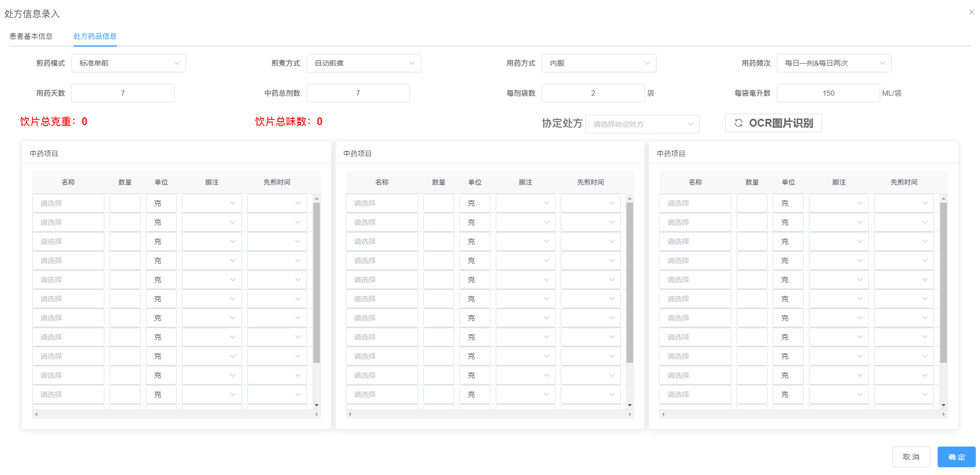
Task: Click the 中药总剂数 input field
Action: [x=358, y=93]
